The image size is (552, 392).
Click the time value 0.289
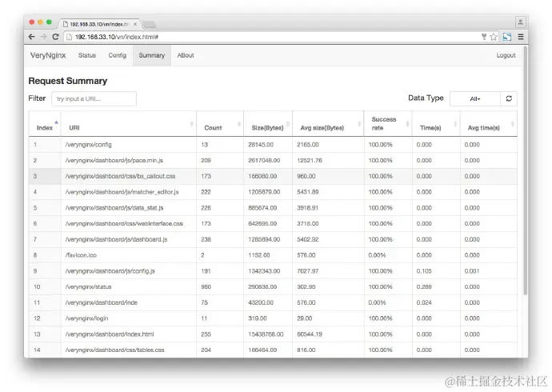click(424, 286)
